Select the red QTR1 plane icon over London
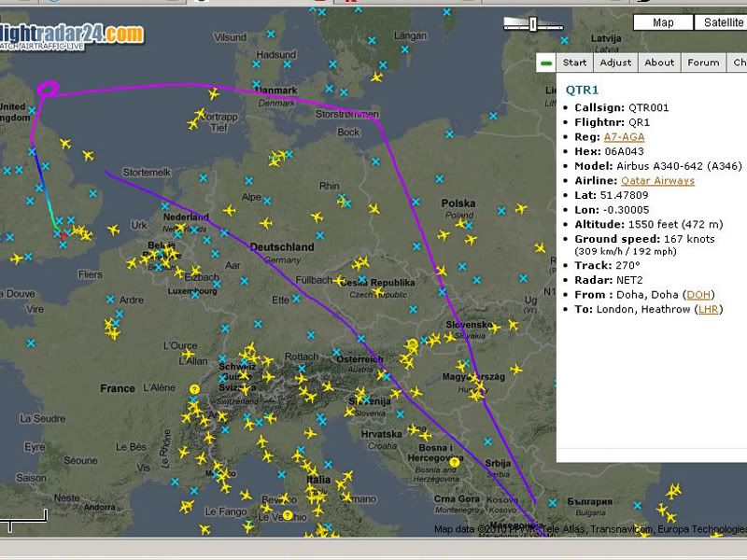 tap(63, 235)
